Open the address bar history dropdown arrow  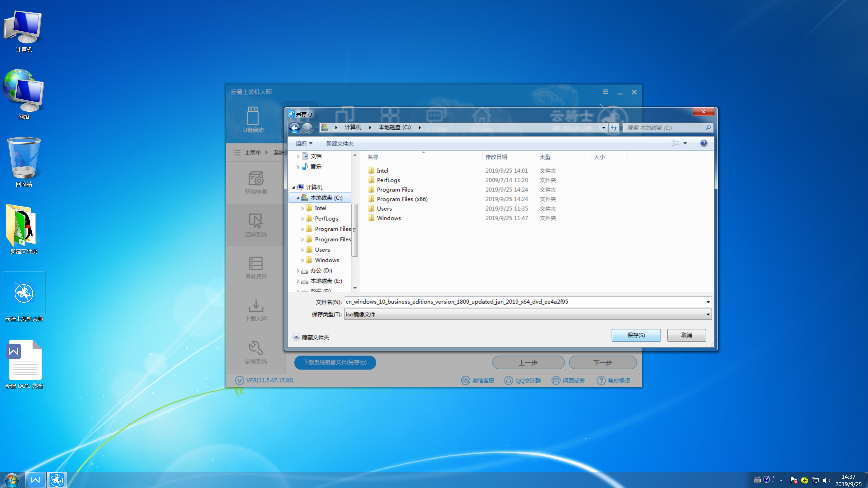click(604, 128)
